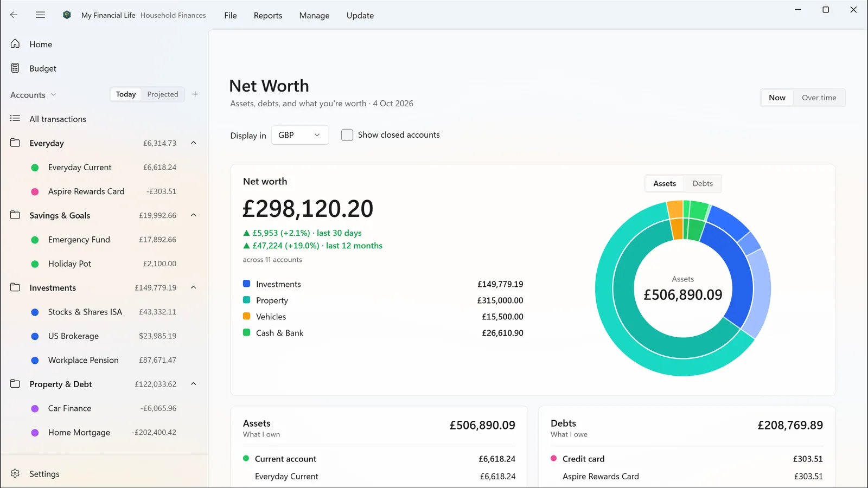Viewport: 868px width, 488px height.
Task: Open the hamburger navigation menu
Action: 40,15
